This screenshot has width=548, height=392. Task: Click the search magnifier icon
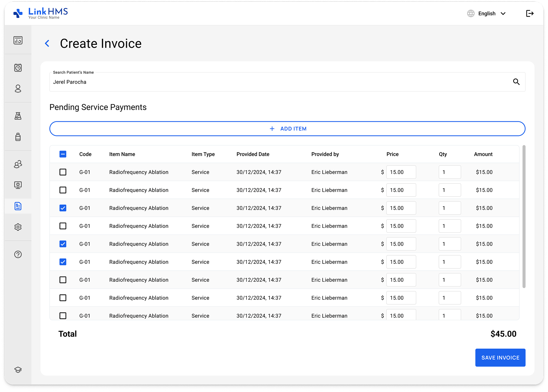(x=516, y=82)
